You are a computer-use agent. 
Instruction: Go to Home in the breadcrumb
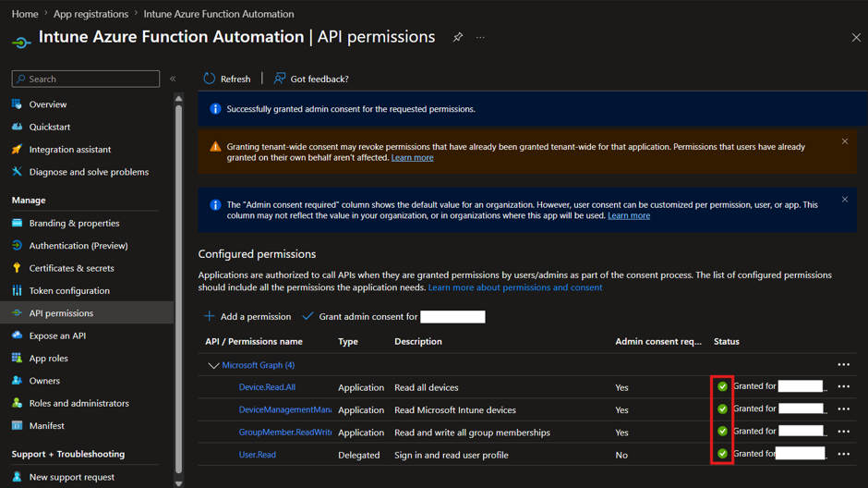tap(25, 14)
